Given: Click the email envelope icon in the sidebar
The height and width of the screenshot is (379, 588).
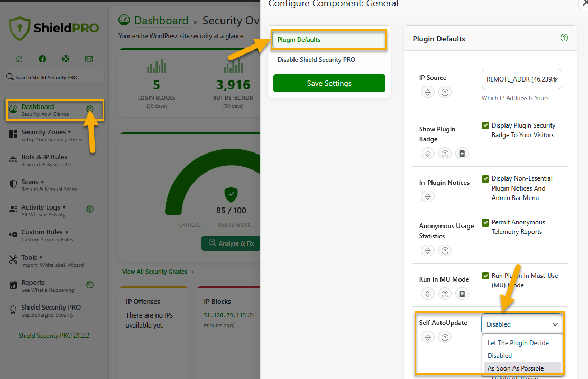Looking at the screenshot, I should tap(89, 59).
